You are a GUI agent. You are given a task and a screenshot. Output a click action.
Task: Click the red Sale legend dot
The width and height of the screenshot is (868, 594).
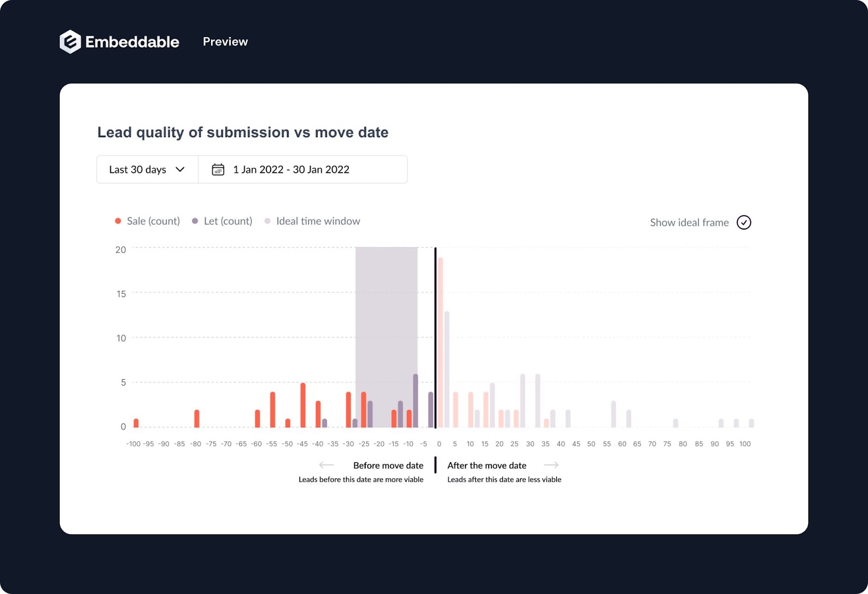coord(117,221)
